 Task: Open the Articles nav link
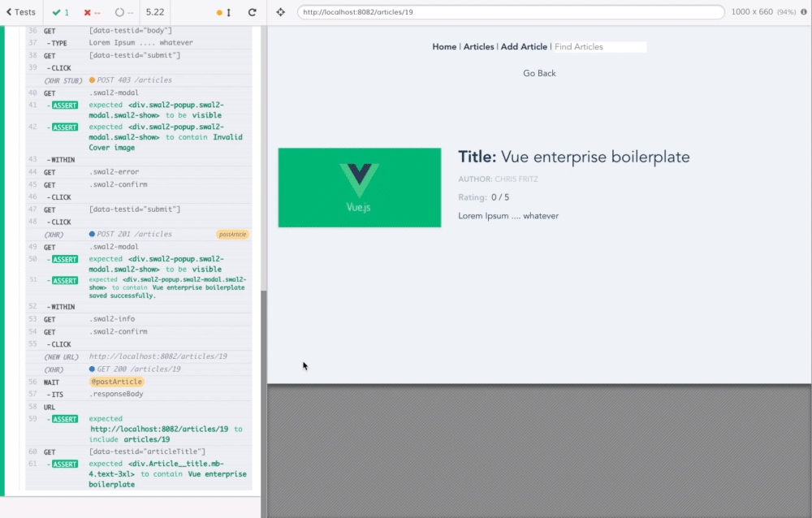pyautogui.click(x=478, y=46)
